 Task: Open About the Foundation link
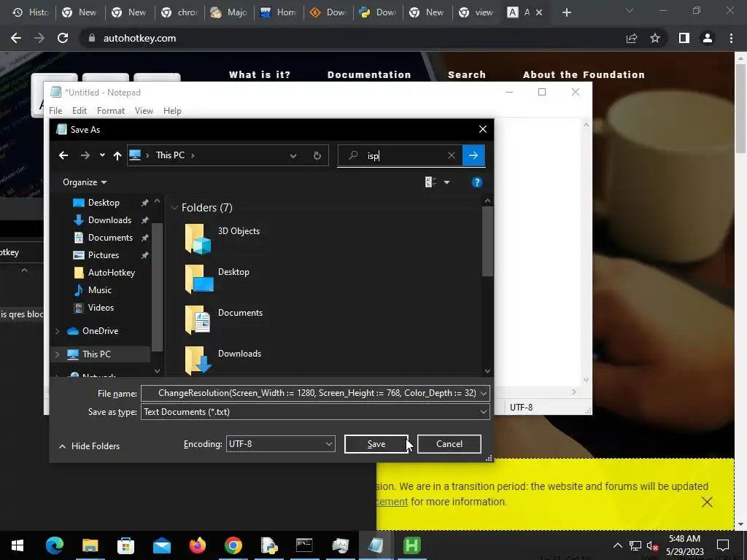click(x=584, y=75)
